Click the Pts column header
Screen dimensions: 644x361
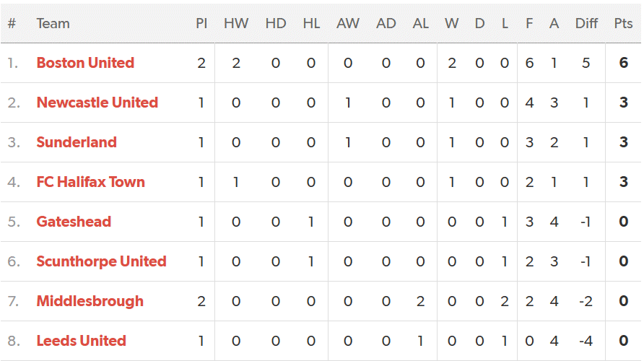(624, 23)
